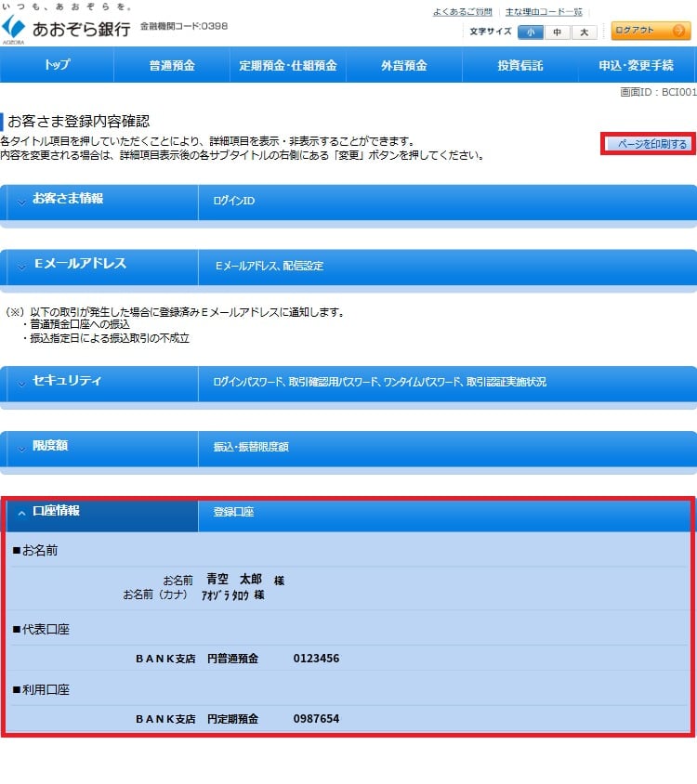697x784 pixels.
Task: Click the arrow icon on the ログアウト button
Action: click(x=679, y=31)
